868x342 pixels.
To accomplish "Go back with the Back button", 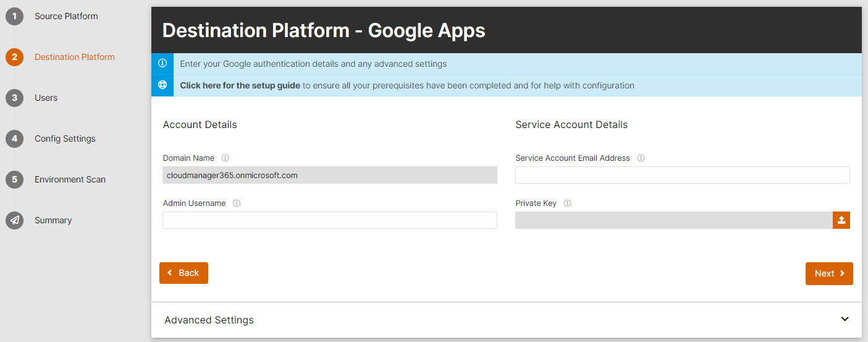I will point(183,273).
